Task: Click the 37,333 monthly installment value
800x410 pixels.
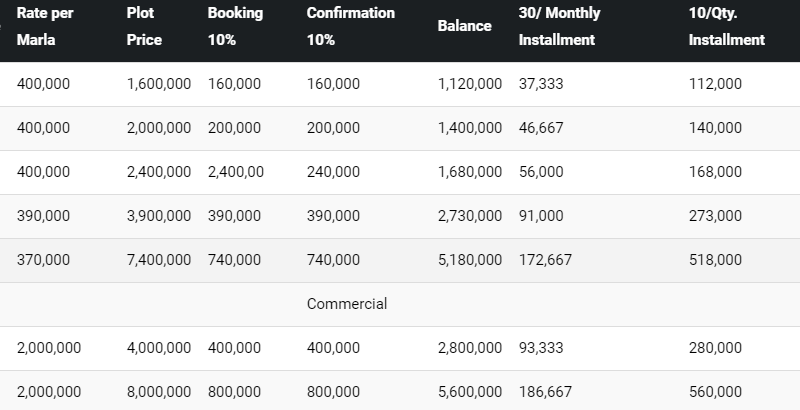Action: coord(541,84)
